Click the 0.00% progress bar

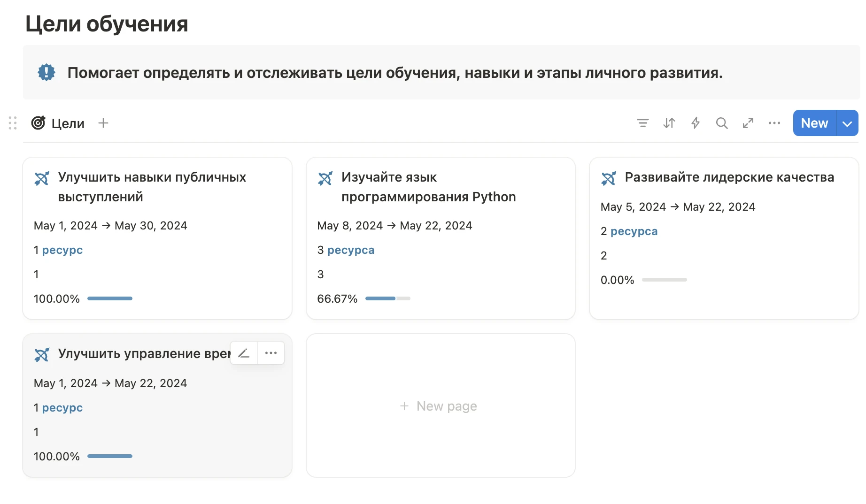[664, 280]
